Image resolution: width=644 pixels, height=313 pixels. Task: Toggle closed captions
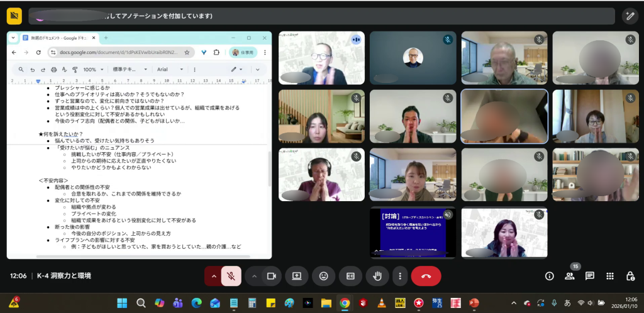click(x=350, y=276)
